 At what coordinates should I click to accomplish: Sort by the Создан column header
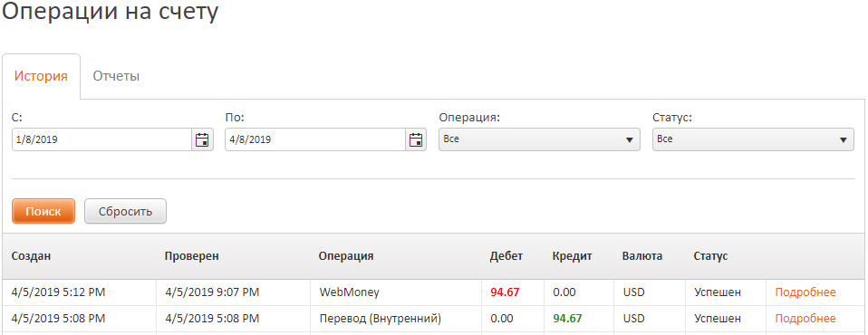coord(31,256)
